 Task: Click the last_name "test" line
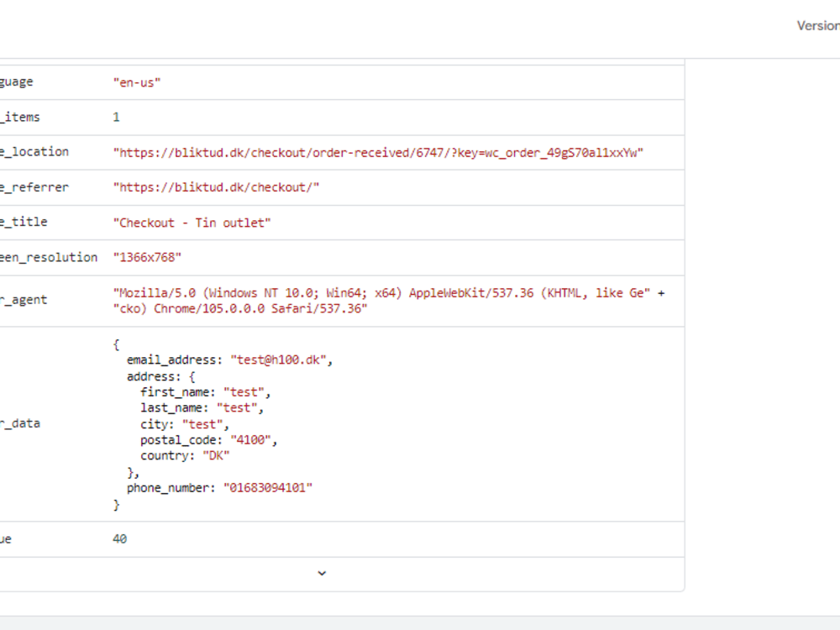(202, 407)
